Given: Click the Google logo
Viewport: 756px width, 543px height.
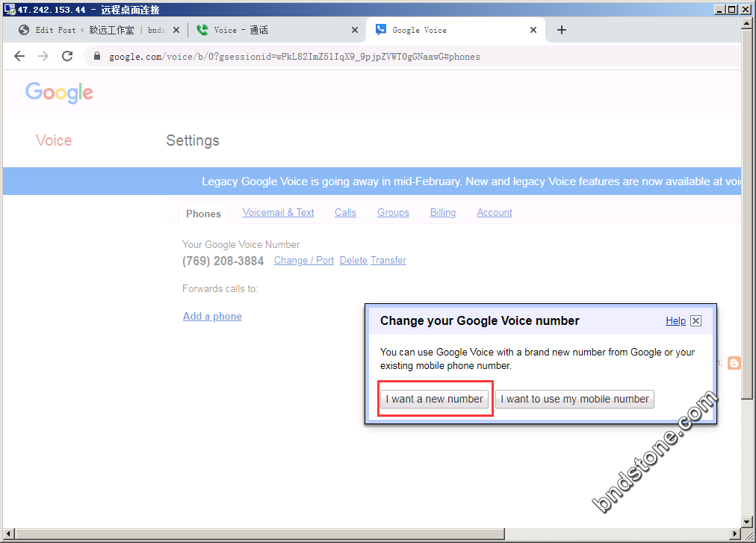Looking at the screenshot, I should click(59, 92).
